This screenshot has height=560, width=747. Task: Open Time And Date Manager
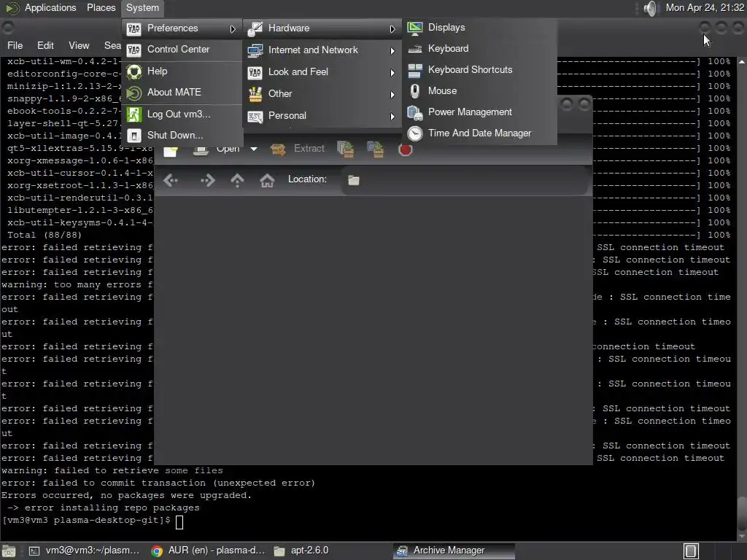point(480,133)
